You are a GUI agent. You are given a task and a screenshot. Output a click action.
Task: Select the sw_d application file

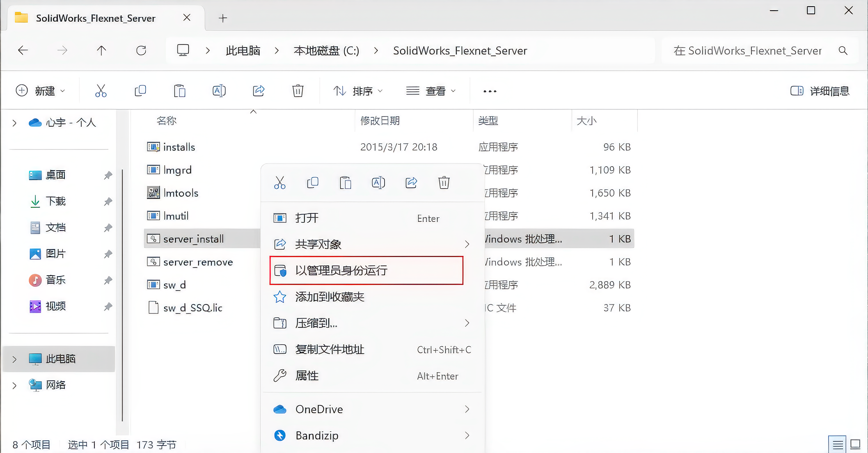pos(174,285)
